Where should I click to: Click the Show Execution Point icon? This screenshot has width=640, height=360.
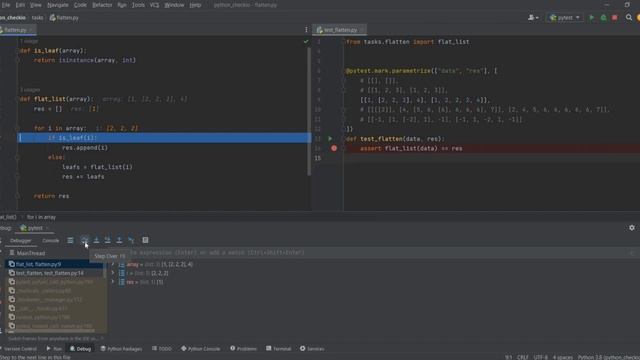(x=70, y=240)
